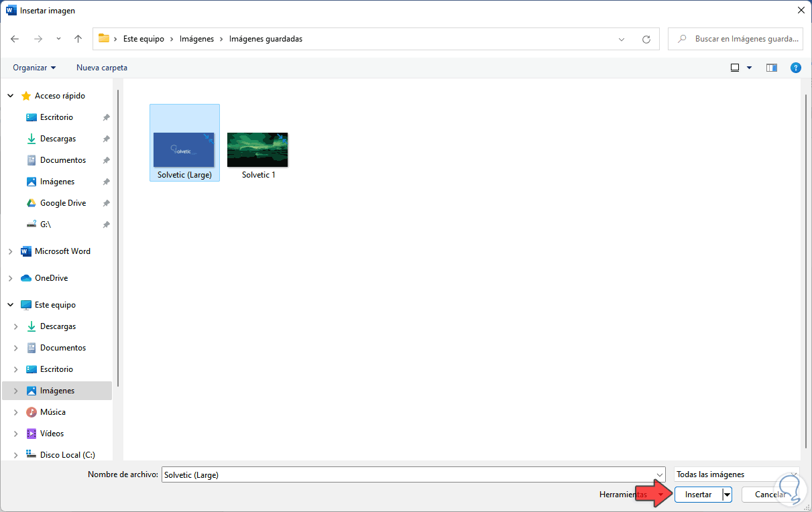Open Disco Local (C:)
The image size is (812, 512).
click(x=67, y=455)
